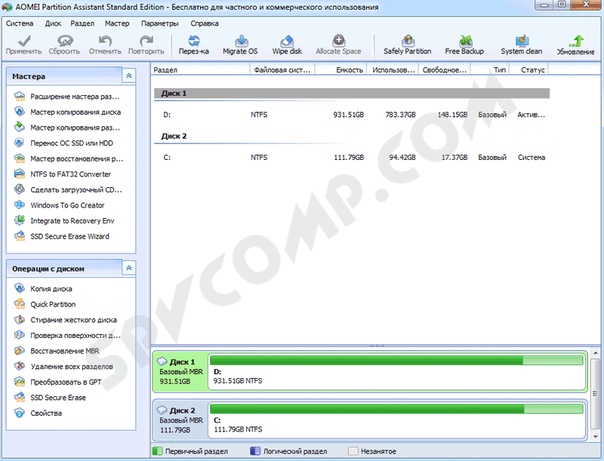
Task: Sort by Раздел column header
Action: [x=200, y=70]
